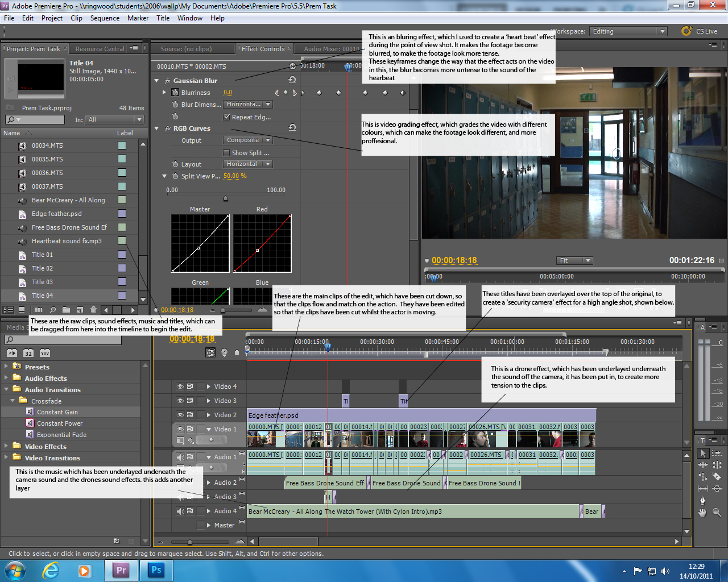The width and height of the screenshot is (728, 582).
Task: Collapse the RGB Curves effect
Action: (x=157, y=128)
